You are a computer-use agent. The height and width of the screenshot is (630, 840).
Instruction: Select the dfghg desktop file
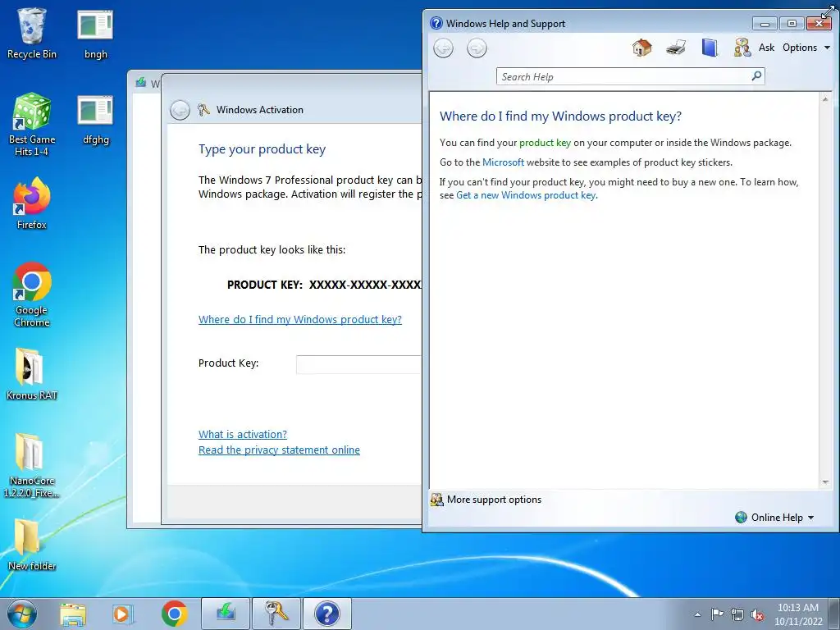pyautogui.click(x=95, y=120)
